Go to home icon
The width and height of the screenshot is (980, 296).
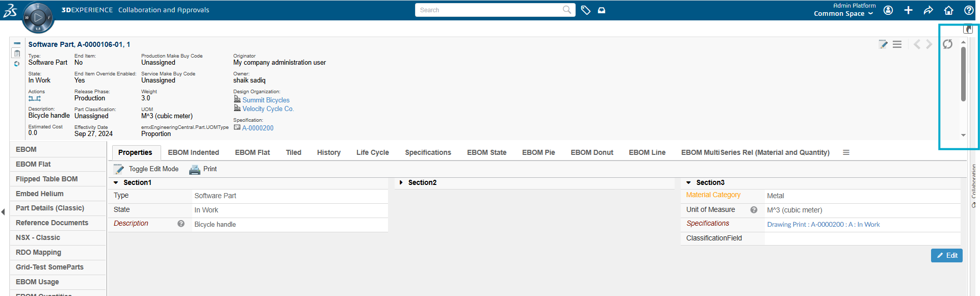tap(949, 10)
